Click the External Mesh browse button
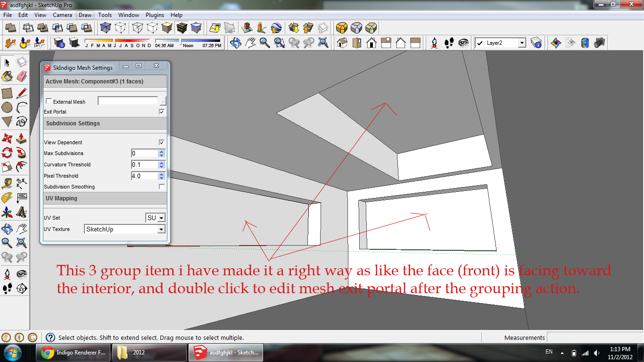 coord(163,101)
